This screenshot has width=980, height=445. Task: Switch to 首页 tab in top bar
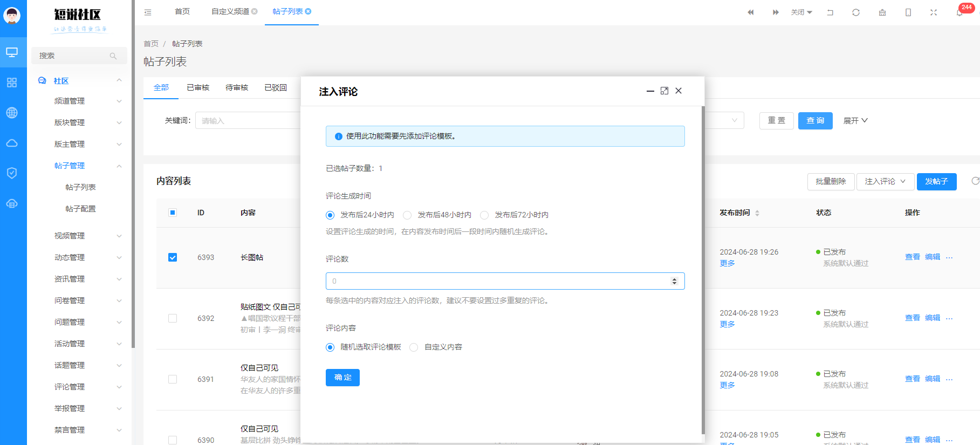[x=182, y=11]
